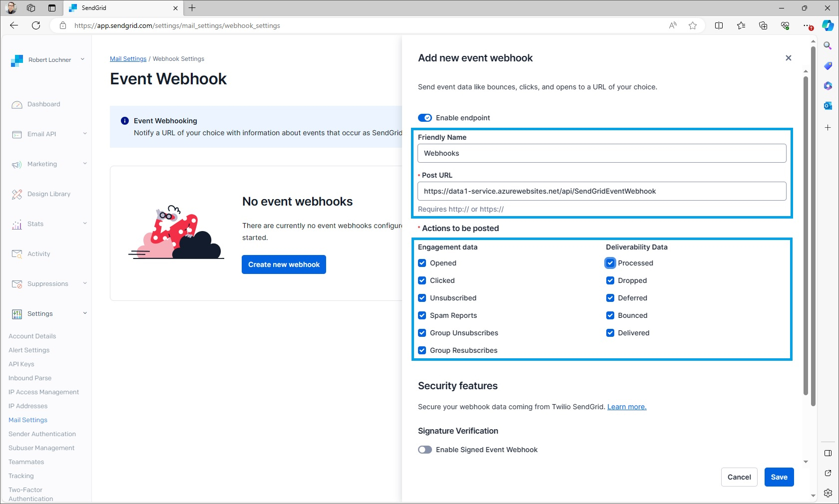839x504 pixels.
Task: Open the favorites list icon
Action: coord(741,25)
